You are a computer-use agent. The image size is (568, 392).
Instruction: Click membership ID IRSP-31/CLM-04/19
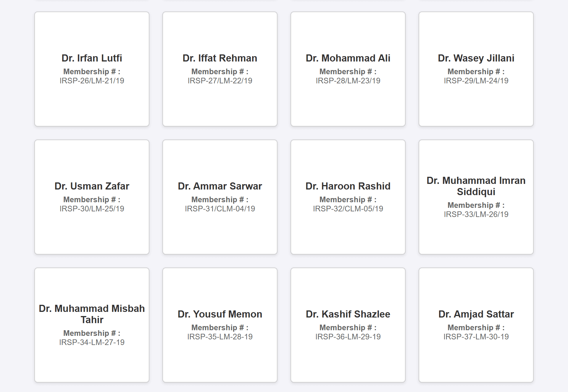(220, 209)
